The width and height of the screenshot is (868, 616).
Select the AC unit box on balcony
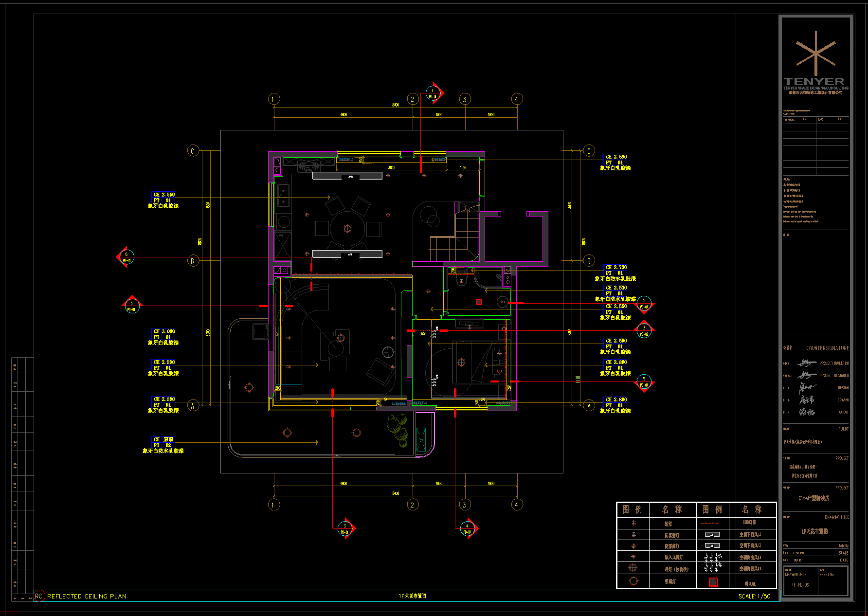421,439
